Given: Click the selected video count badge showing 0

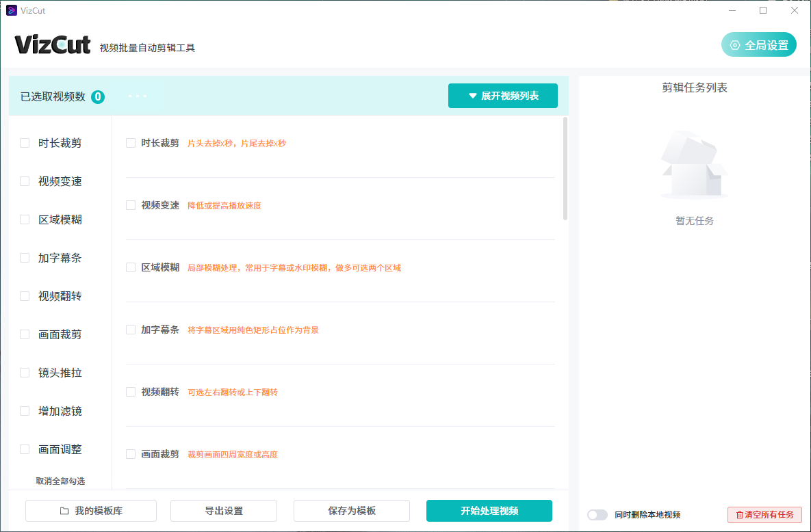Looking at the screenshot, I should pos(96,96).
